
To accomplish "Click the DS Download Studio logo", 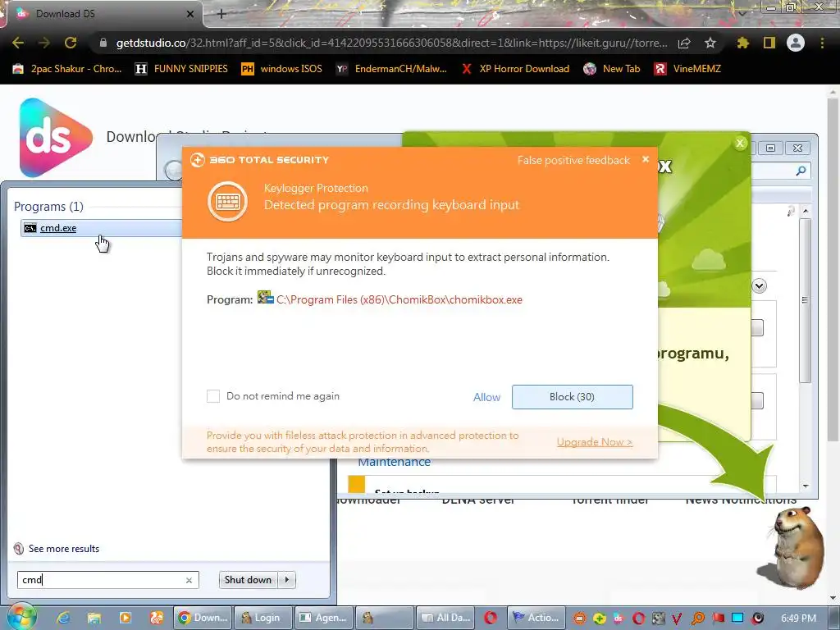I will (x=56, y=138).
